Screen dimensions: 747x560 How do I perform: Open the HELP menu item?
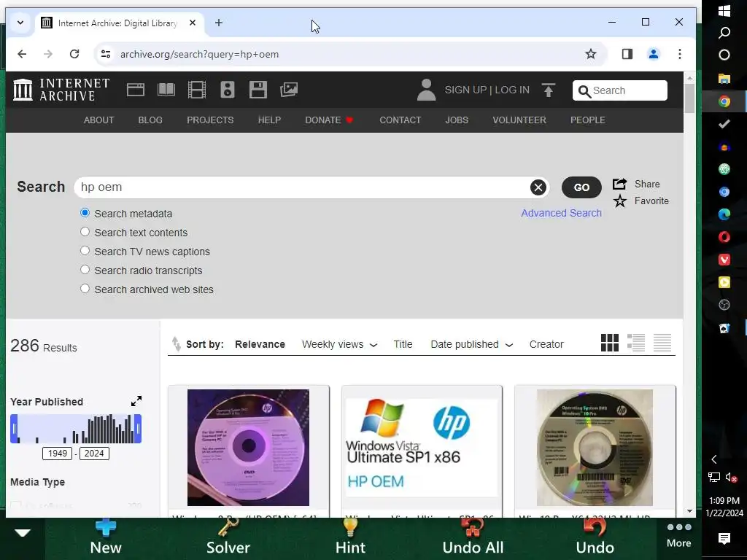[x=269, y=120]
